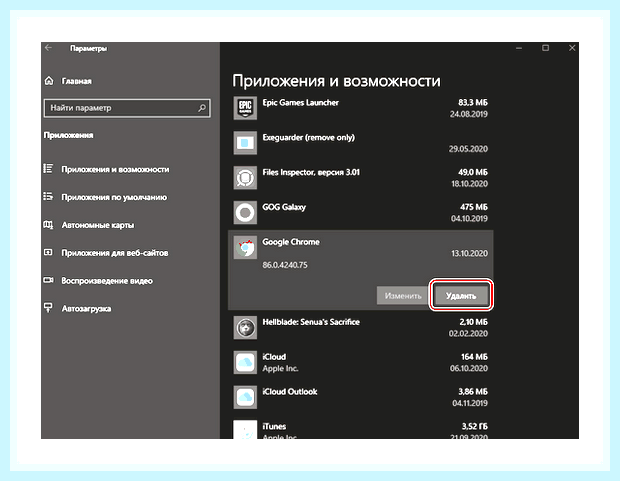This screenshot has width=620, height=481.
Task: Click Chrome version 86.0.4240.75 text
Action: tap(285, 265)
